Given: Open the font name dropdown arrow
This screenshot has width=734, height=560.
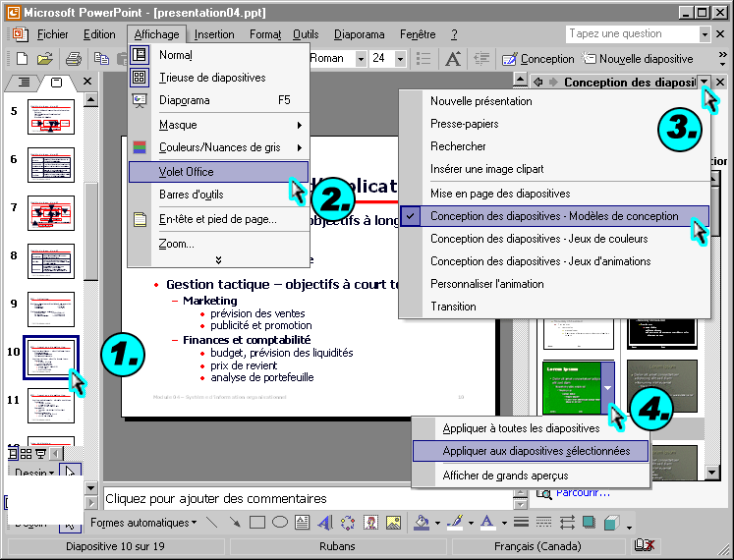Looking at the screenshot, I should (x=361, y=59).
